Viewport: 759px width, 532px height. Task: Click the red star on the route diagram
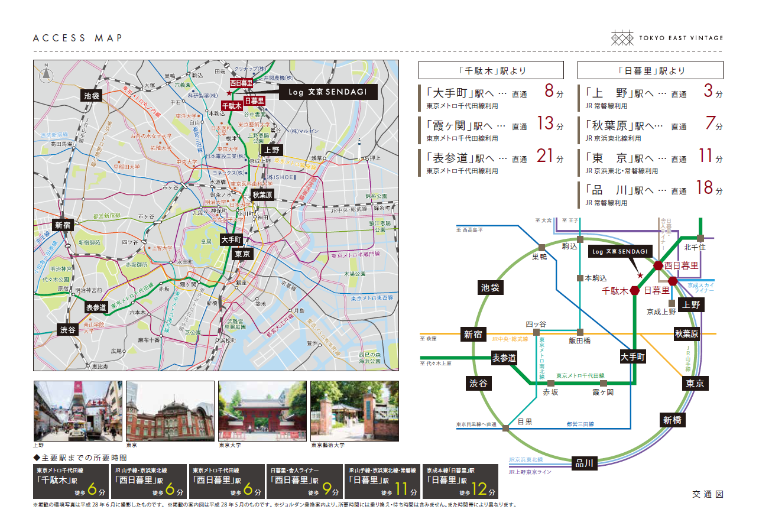pyautogui.click(x=640, y=275)
